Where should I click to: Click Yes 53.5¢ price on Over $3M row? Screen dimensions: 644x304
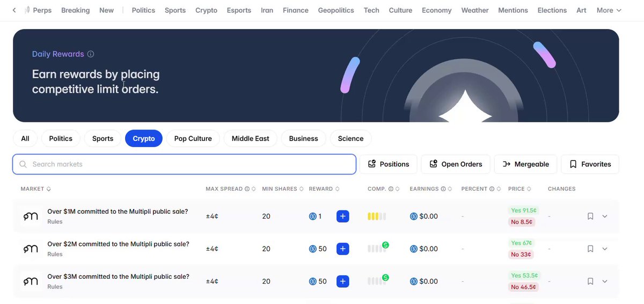click(x=524, y=276)
